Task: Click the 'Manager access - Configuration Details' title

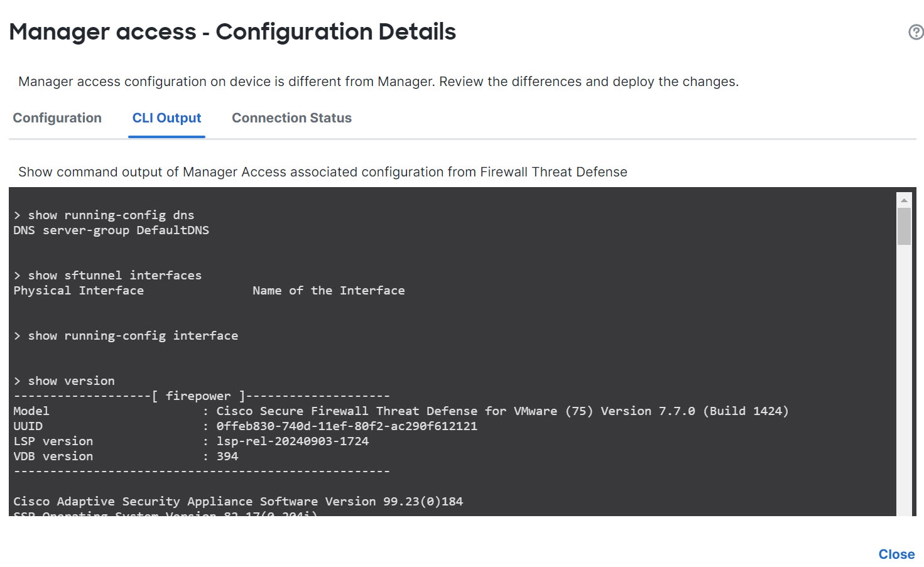Action: point(232,32)
